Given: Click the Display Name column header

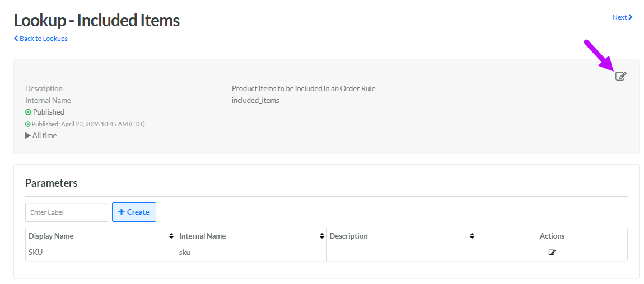Looking at the screenshot, I should 51,236.
